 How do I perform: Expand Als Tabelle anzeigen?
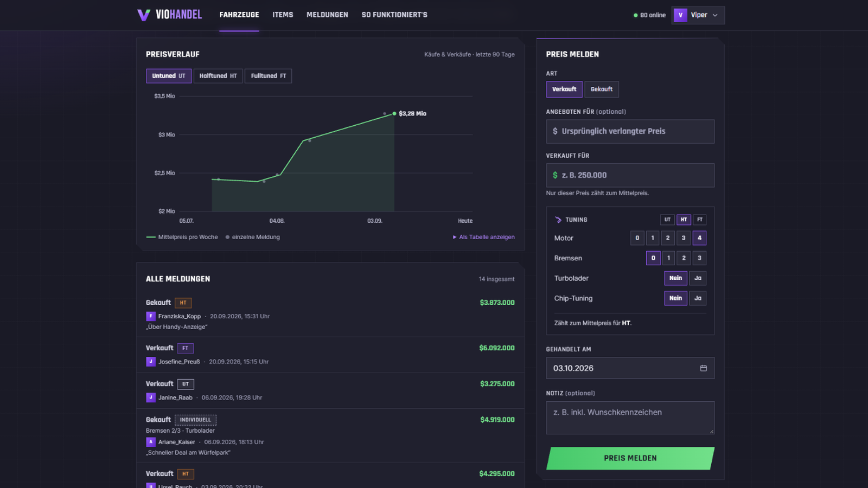484,237
